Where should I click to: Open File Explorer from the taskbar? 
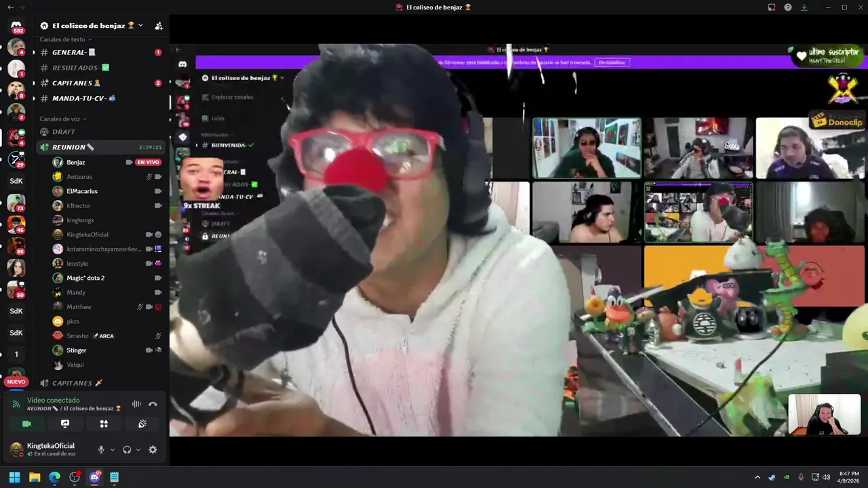pyautogui.click(x=35, y=477)
